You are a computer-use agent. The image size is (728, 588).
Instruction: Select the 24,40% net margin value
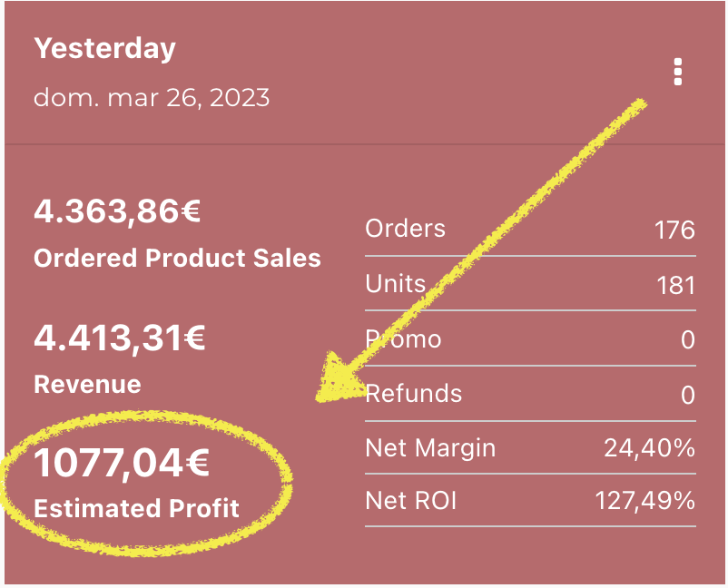[650, 448]
